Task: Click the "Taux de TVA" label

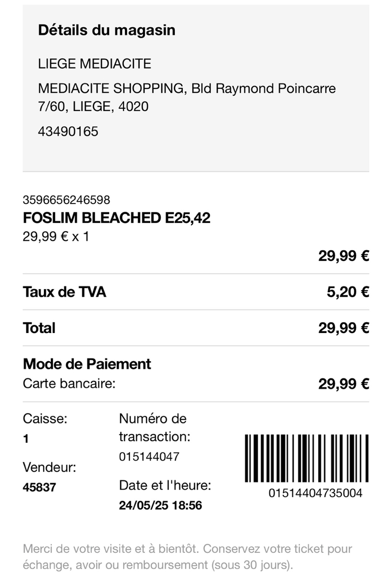Action: (64, 292)
